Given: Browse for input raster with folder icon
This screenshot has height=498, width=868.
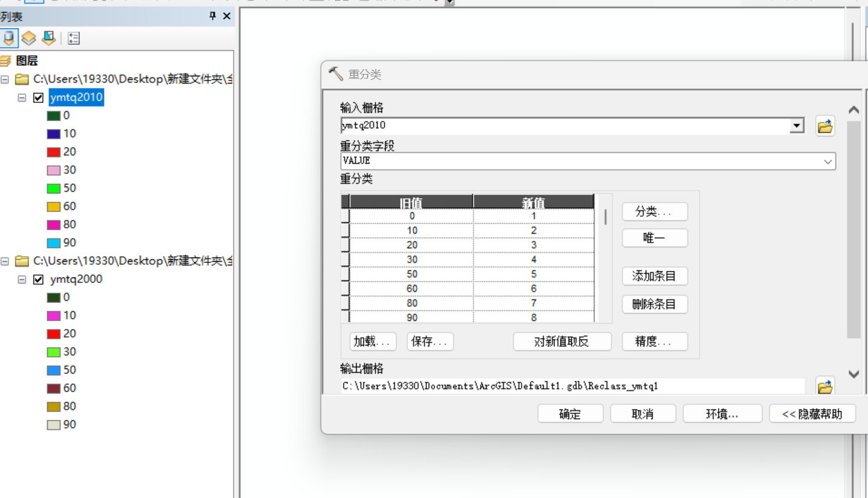Looking at the screenshot, I should pyautogui.click(x=825, y=126).
